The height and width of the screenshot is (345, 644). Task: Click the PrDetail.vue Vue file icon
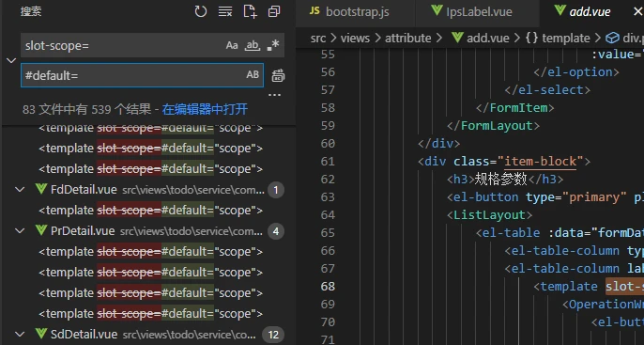coord(40,230)
